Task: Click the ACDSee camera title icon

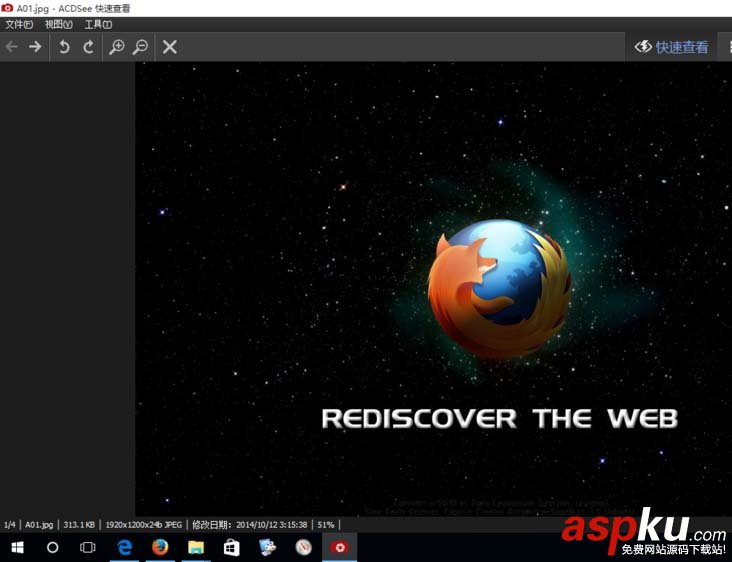Action: 7,8
